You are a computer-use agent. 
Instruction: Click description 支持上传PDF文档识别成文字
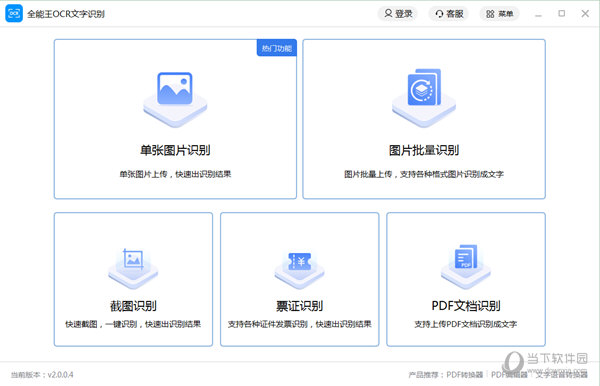(x=466, y=324)
